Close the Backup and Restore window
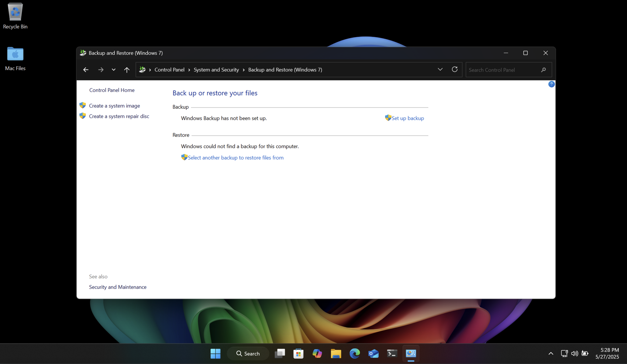Image resolution: width=627 pixels, height=364 pixels. 545,53
